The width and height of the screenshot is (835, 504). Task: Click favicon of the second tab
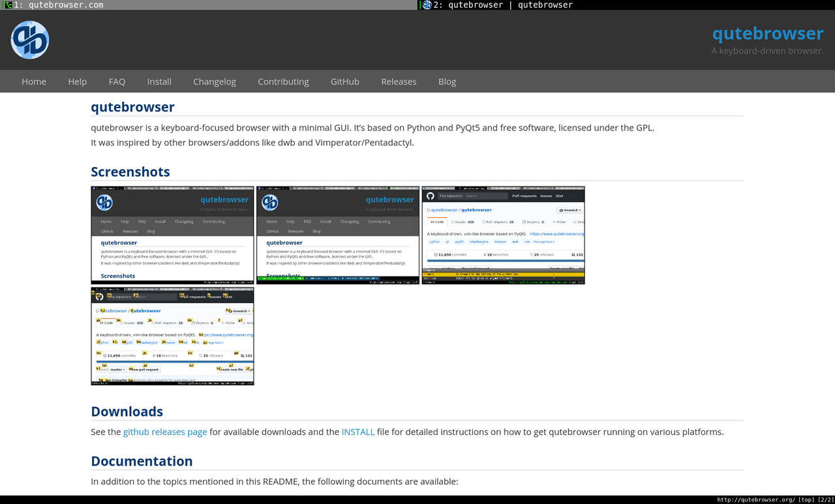(x=427, y=5)
